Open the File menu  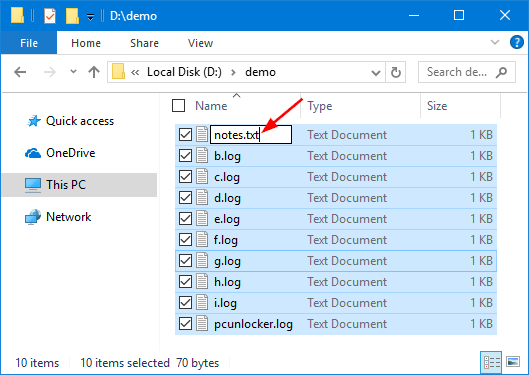[x=29, y=43]
